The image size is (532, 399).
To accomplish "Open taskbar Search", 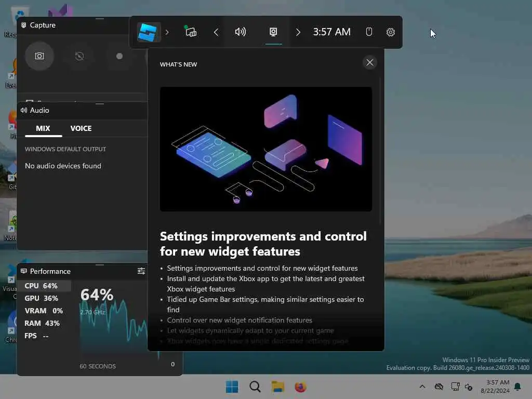I will [255, 387].
